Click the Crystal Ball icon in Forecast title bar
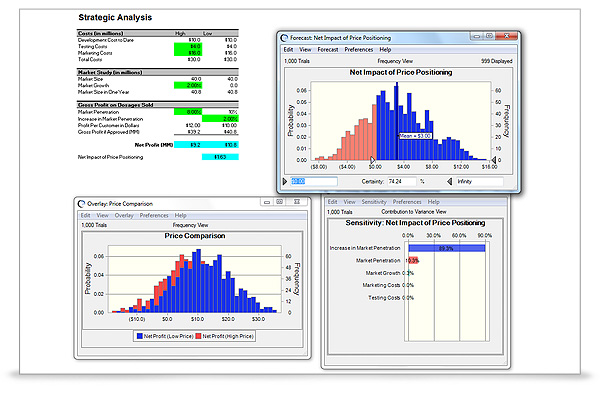 (x=286, y=37)
